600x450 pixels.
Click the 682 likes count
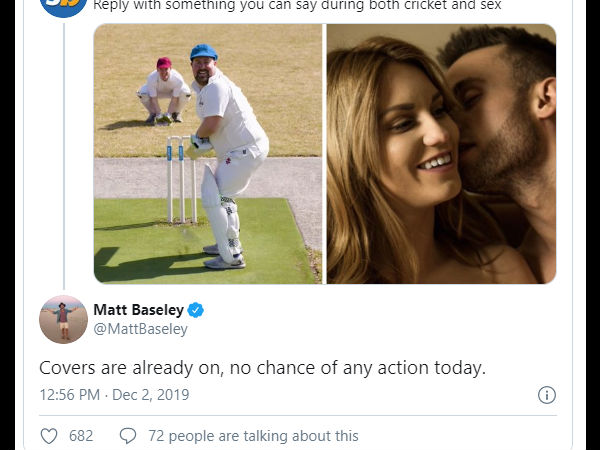coord(81,436)
